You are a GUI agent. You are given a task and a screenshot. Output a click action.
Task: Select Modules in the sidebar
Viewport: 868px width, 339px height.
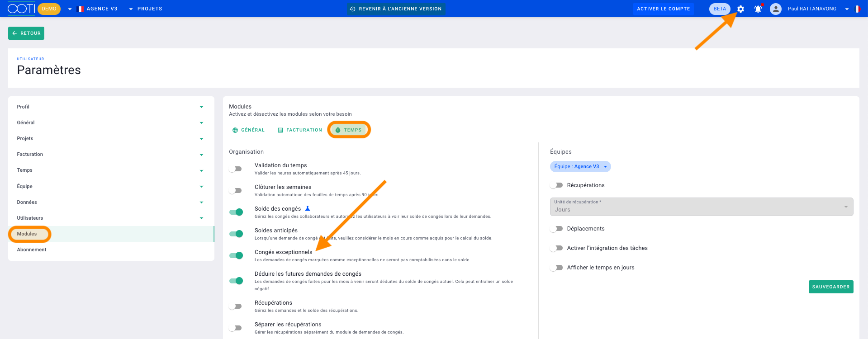tap(111, 234)
